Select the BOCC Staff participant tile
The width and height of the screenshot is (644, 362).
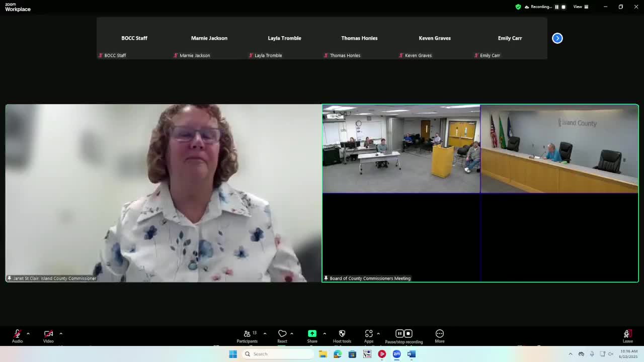tap(134, 38)
